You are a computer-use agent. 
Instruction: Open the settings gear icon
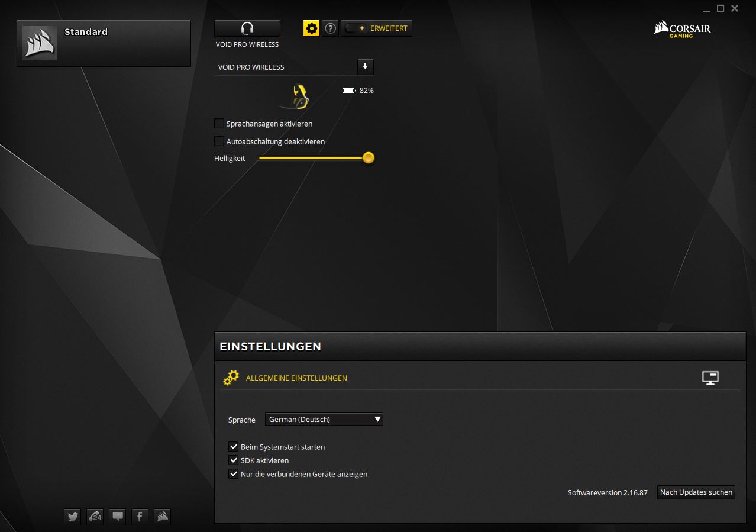tap(311, 28)
